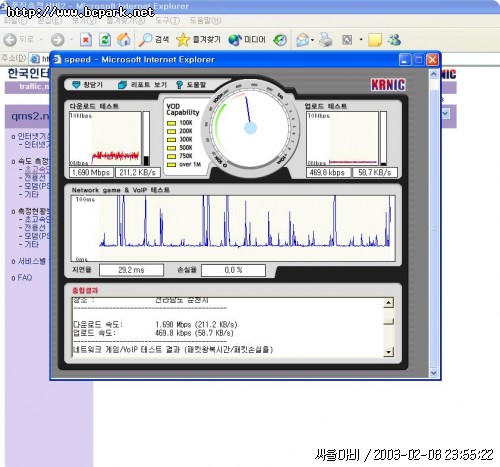Stop page loading with red X icon
Screen dimensions: 500x467
(86, 40)
